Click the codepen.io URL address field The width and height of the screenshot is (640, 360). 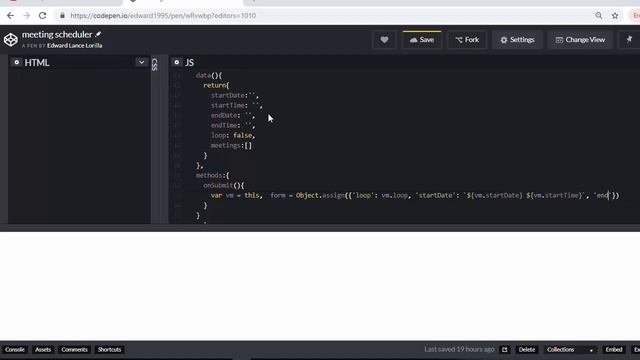(163, 16)
